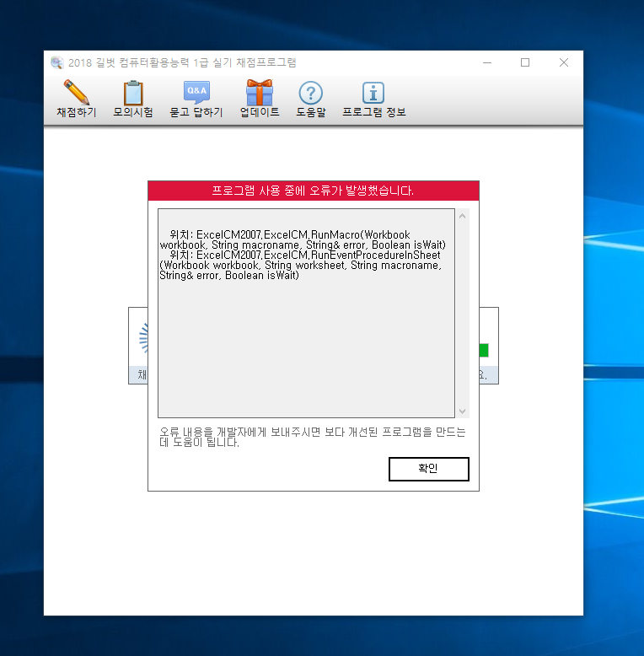Click the error log scrollbar track
The width and height of the screenshot is (644, 656).
(x=462, y=312)
